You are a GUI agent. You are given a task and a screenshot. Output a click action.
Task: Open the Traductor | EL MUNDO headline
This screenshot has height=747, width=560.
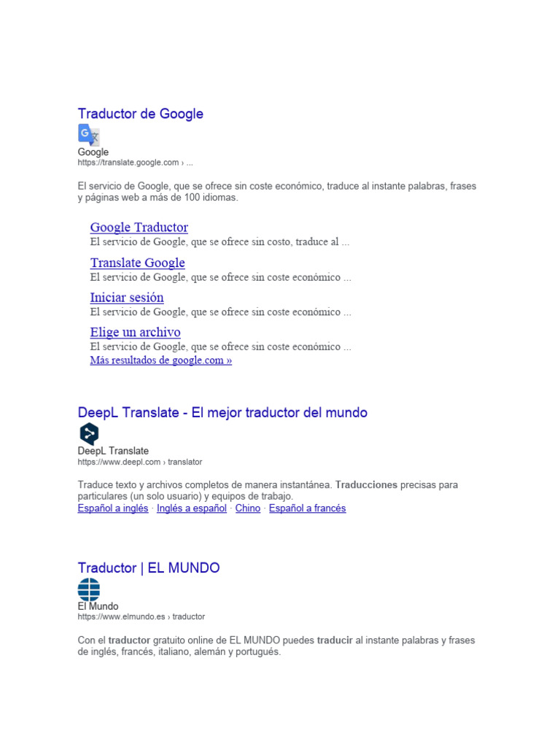[149, 568]
